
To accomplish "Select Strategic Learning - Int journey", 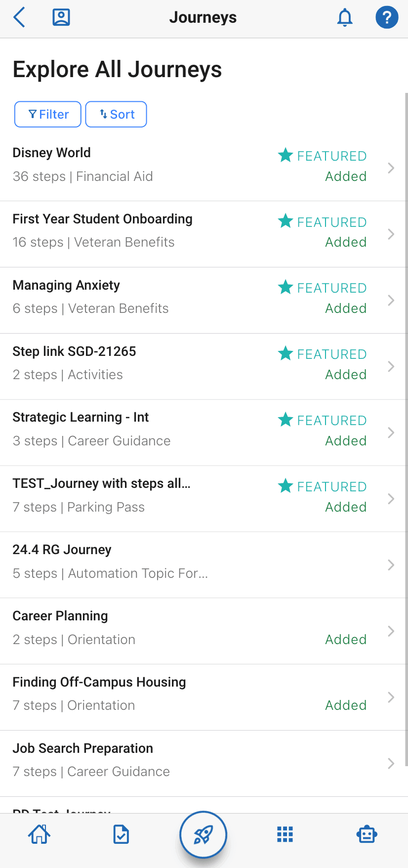I will pos(81,418).
